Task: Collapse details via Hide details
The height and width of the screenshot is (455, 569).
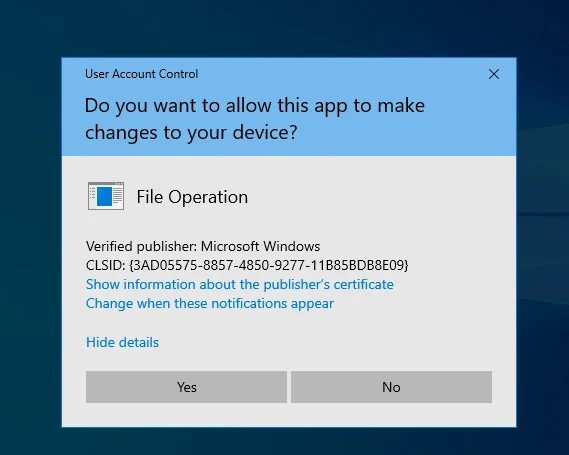Action: [x=122, y=342]
